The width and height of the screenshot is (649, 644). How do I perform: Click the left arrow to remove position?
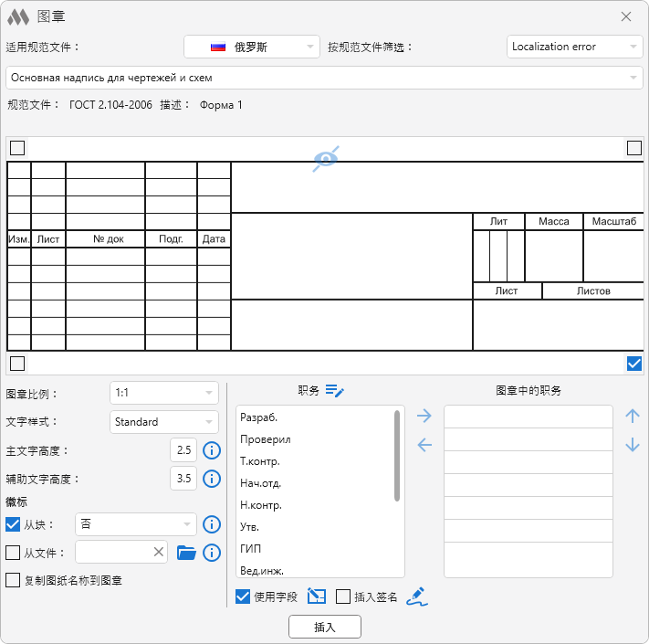tap(424, 445)
